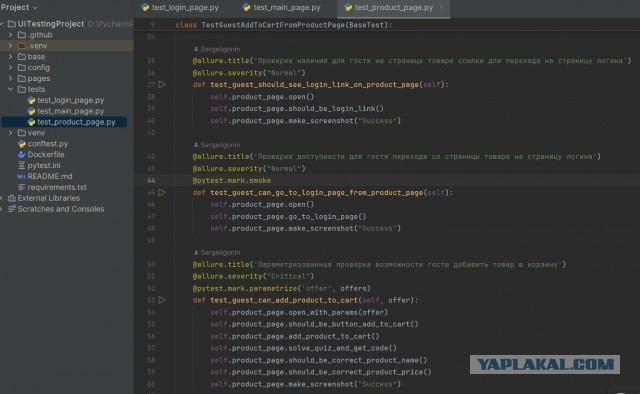Click should_be_correct_product_price() call

[x=360, y=372]
